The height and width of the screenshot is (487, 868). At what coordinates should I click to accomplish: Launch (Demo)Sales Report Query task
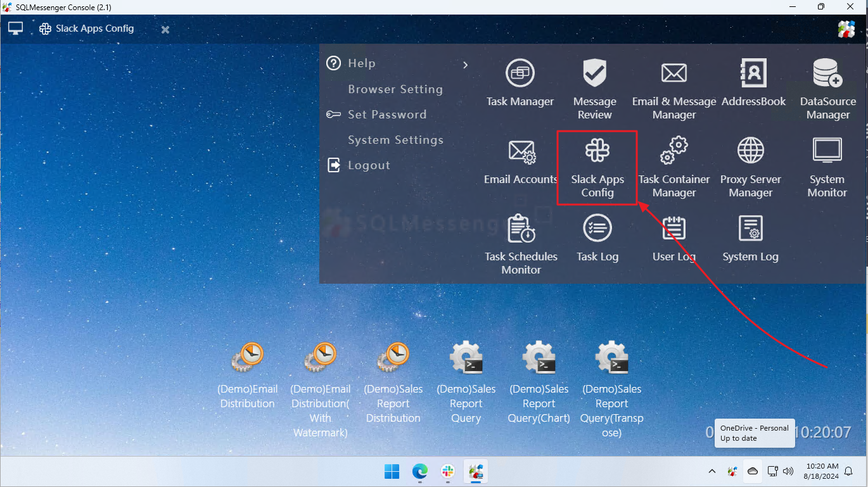tap(466, 383)
